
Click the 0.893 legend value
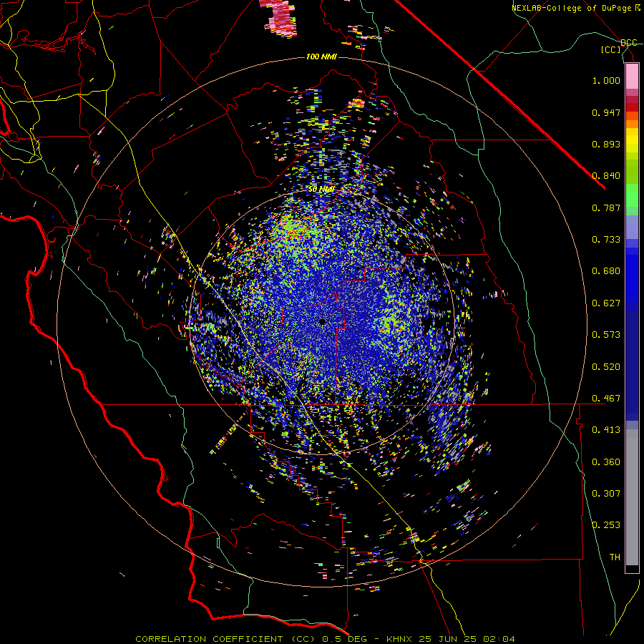(606, 144)
